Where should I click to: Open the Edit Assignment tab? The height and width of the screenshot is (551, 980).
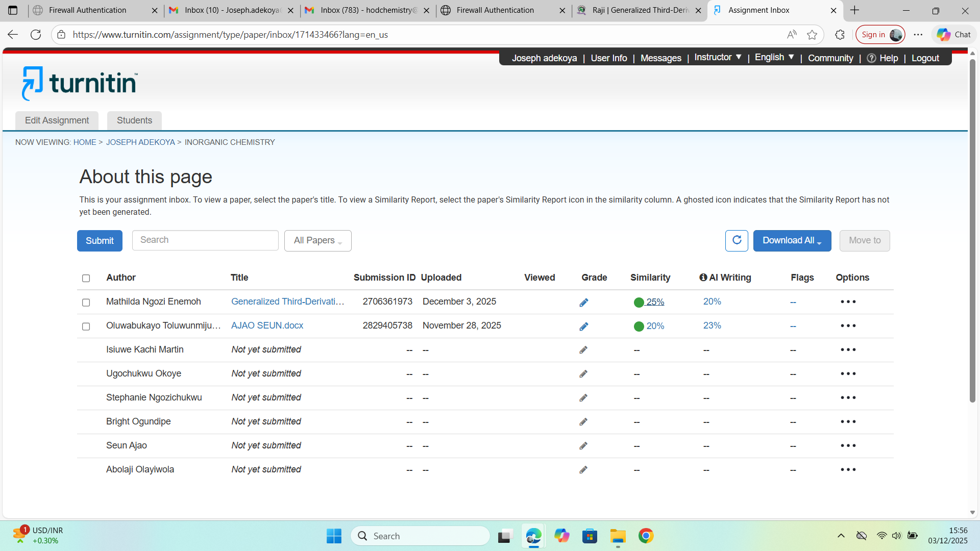(x=57, y=120)
